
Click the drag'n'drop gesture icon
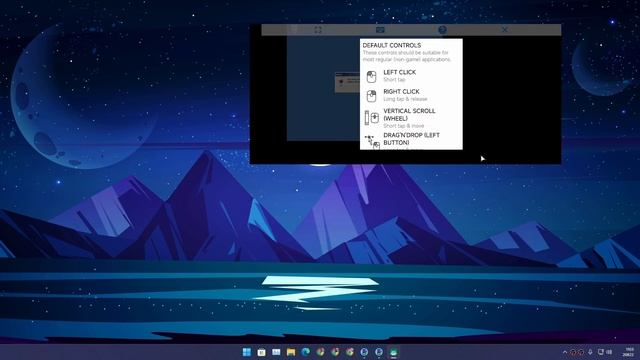click(372, 142)
